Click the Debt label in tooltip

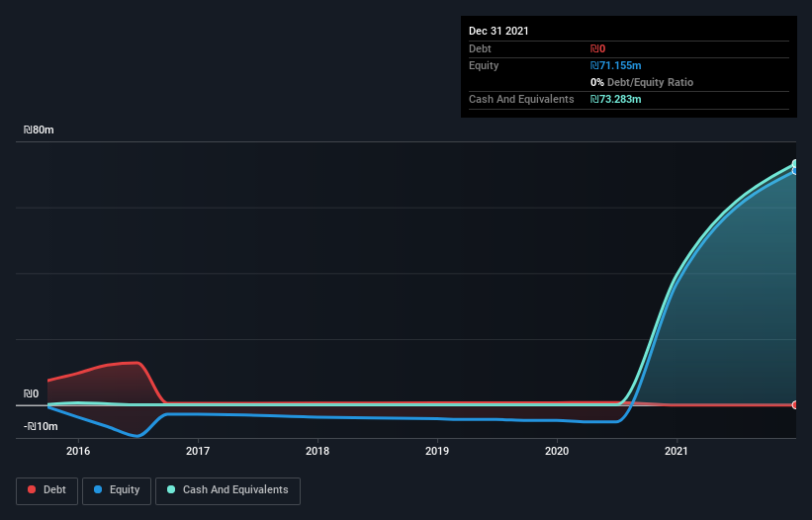pos(480,48)
